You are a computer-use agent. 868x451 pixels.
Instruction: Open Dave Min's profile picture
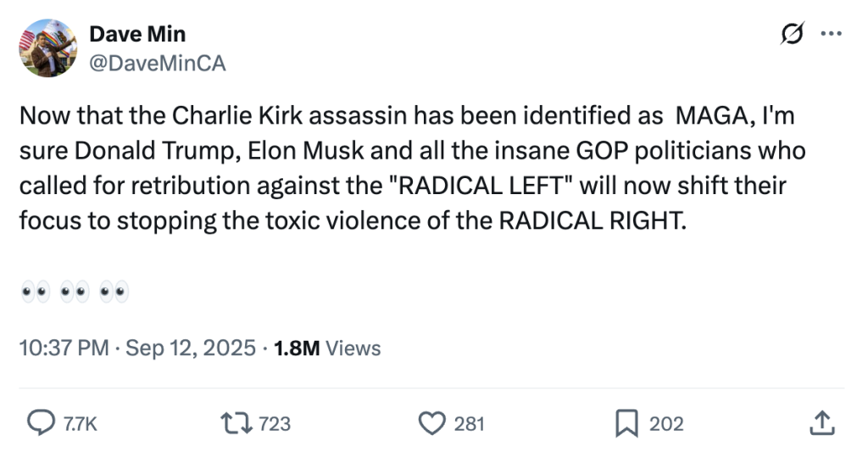click(49, 49)
